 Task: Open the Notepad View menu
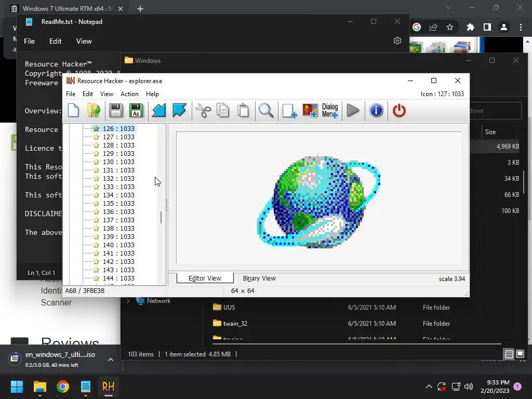(84, 41)
